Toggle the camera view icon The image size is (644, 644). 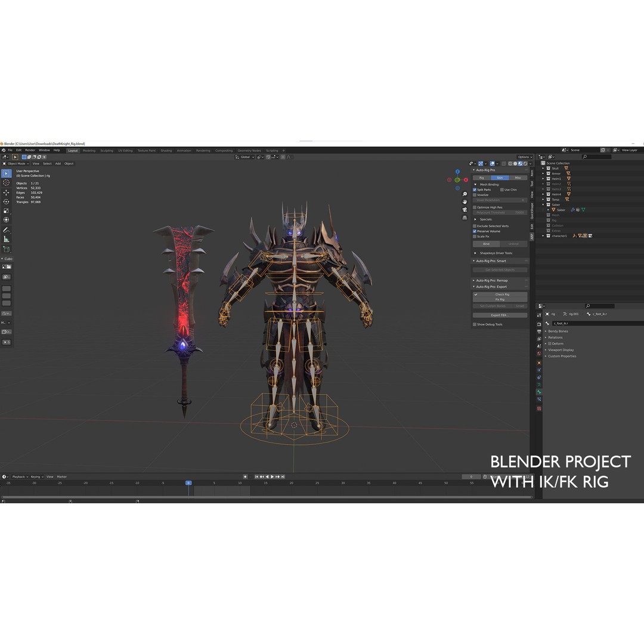click(465, 210)
